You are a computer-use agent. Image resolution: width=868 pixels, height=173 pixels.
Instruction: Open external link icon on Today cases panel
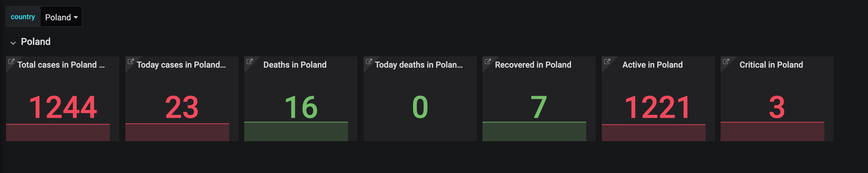click(x=130, y=61)
